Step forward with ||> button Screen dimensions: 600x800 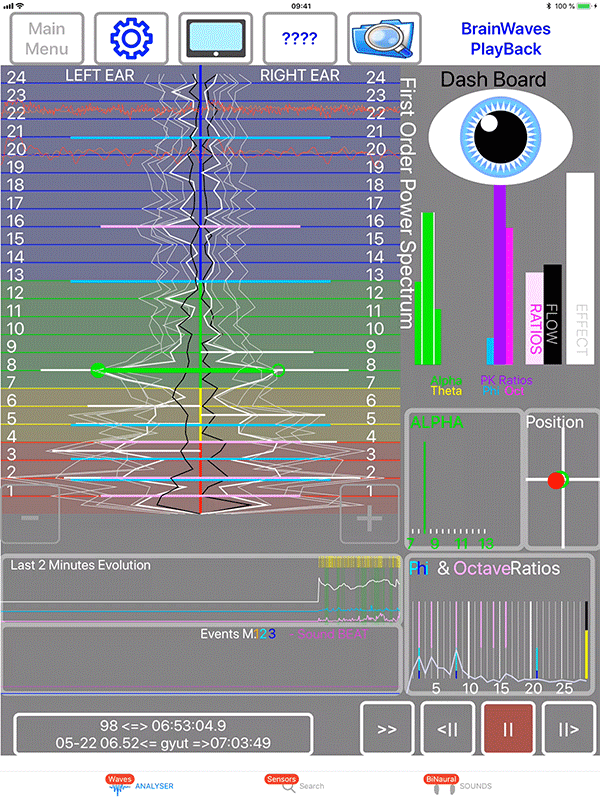(x=569, y=729)
